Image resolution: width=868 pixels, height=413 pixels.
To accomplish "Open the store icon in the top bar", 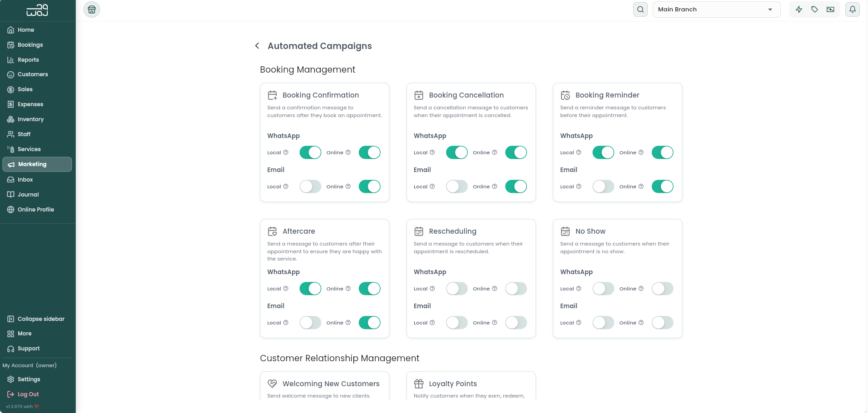I will point(91,10).
